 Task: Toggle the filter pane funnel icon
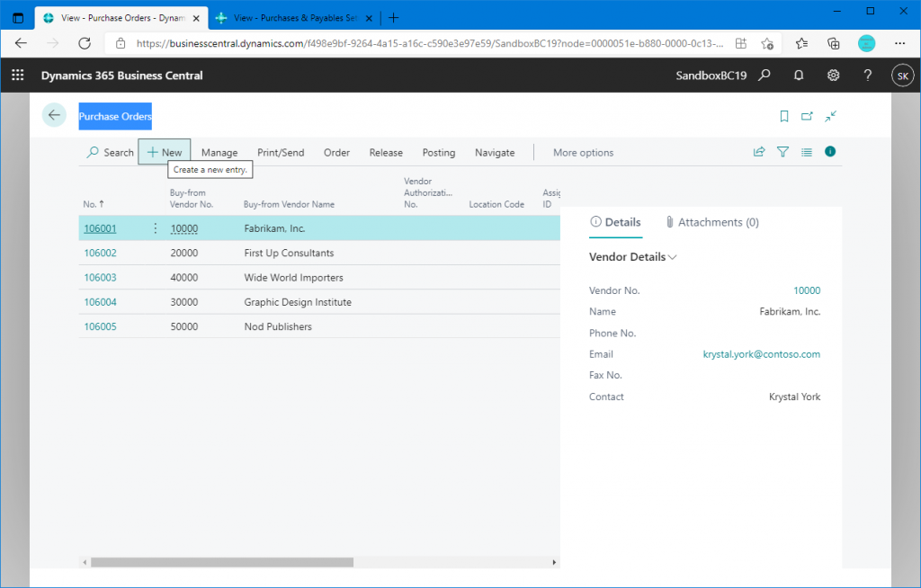(782, 152)
